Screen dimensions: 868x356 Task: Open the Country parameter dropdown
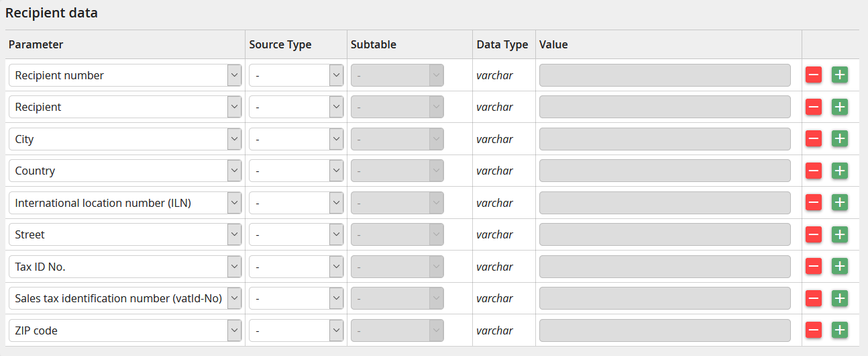[x=125, y=171]
